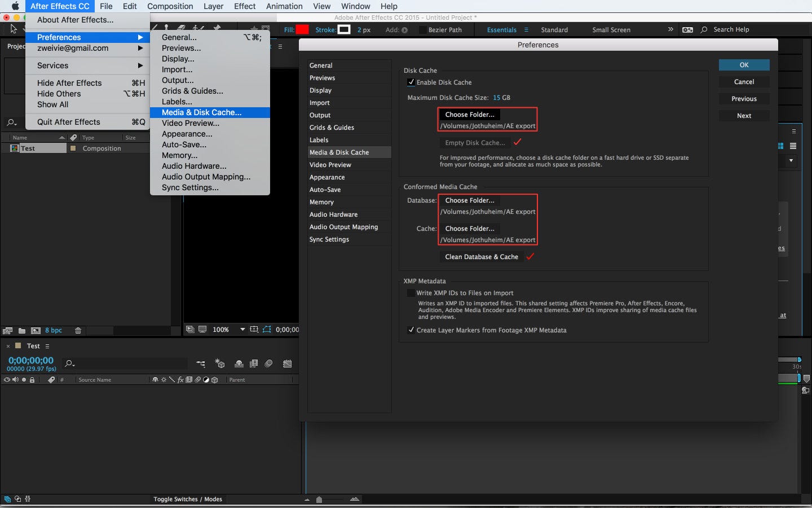This screenshot has height=508, width=812.
Task: Enable Frame Blending icon in timeline
Action: (x=254, y=364)
